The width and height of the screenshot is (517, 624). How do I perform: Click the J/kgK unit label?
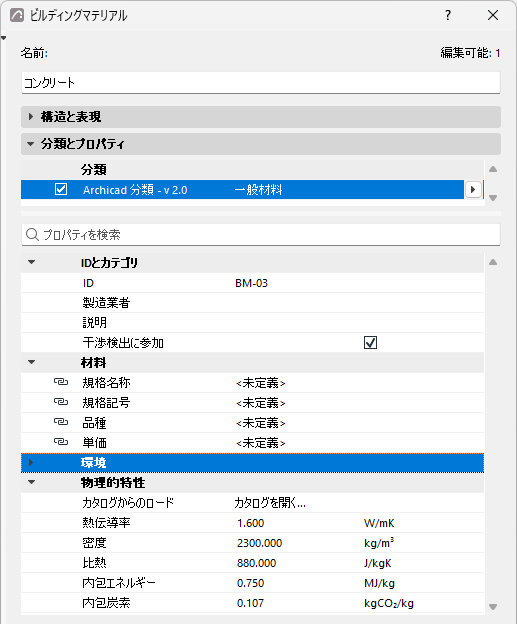[x=378, y=563]
